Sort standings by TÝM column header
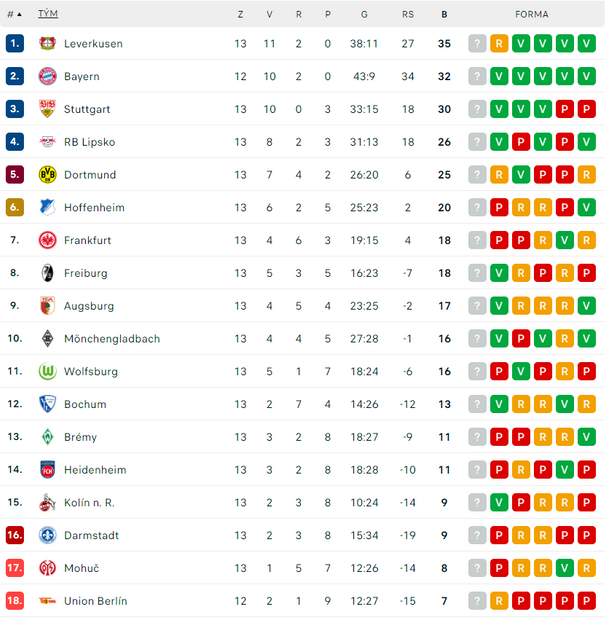606x620 pixels. click(x=47, y=14)
